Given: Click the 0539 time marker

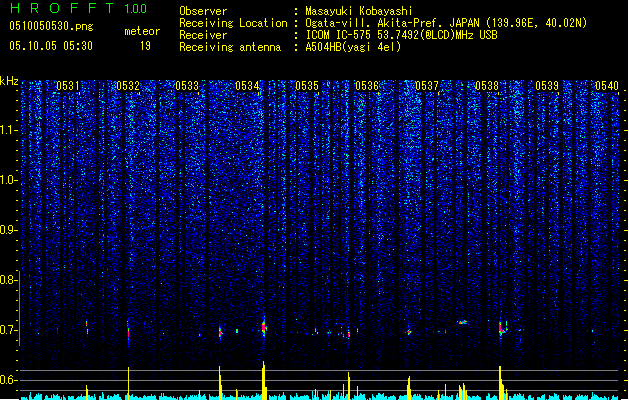Looking at the screenshot, I should tap(547, 86).
